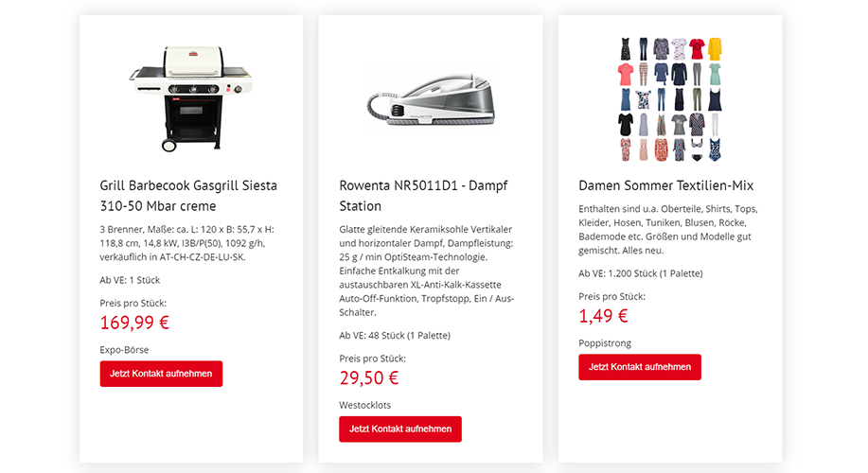Click Jetzt Kontakt aufnehmen under Poppistrong
The width and height of the screenshot is (868, 473).
[x=640, y=367]
